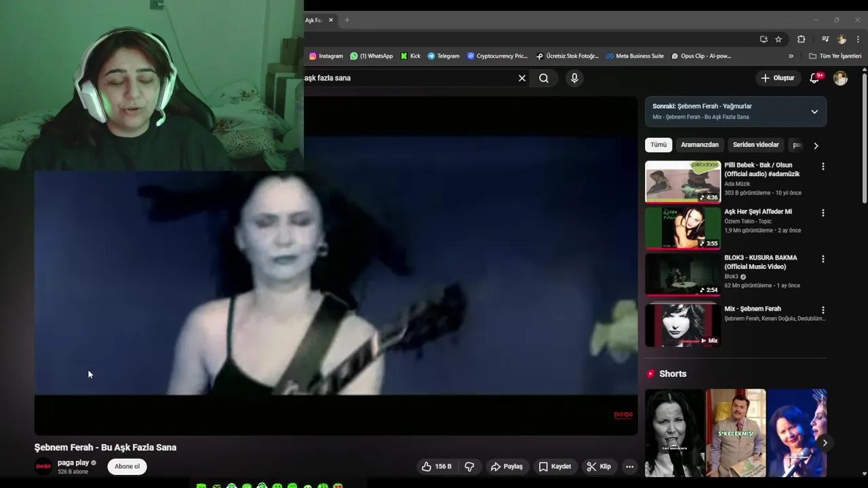Expand the Sonraki Yağmurlar mix panel

click(x=814, y=111)
